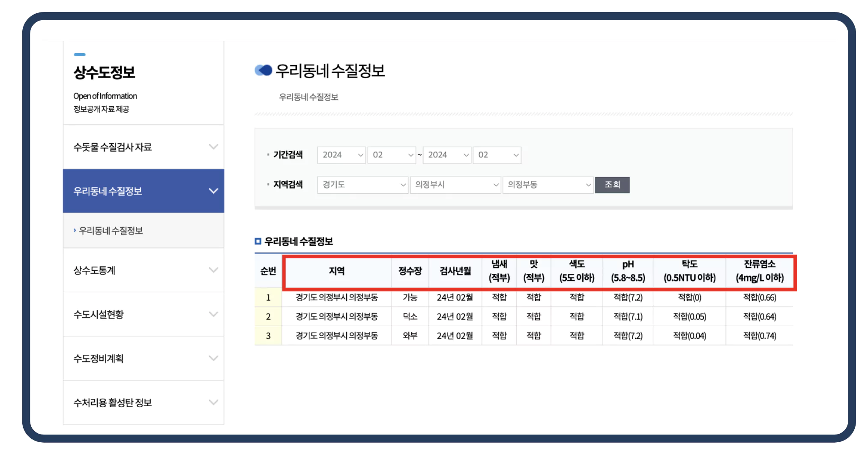The image size is (868, 456).
Task: Click the chevron beside 상수도통계
Action: [x=213, y=270]
